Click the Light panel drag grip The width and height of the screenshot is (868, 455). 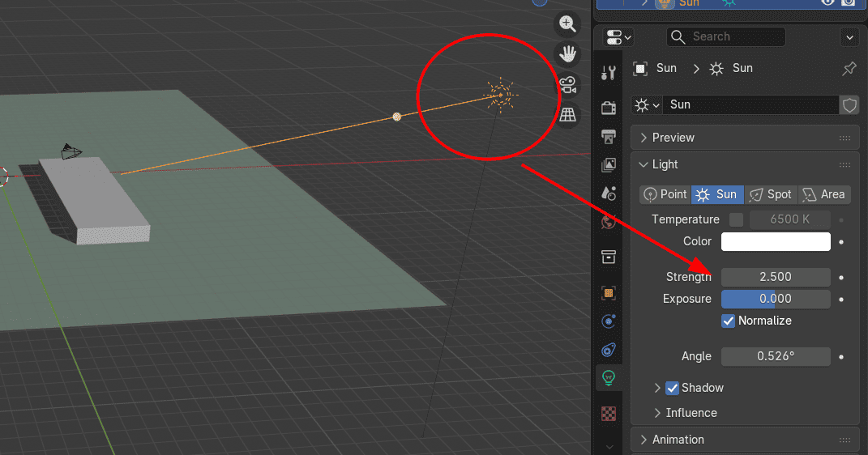pos(844,164)
